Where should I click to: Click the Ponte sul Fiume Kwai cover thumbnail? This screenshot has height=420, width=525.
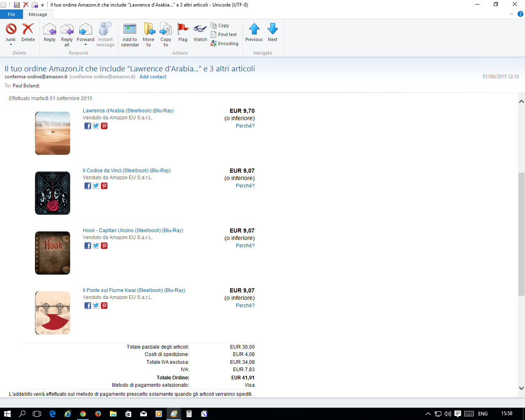[x=52, y=313]
